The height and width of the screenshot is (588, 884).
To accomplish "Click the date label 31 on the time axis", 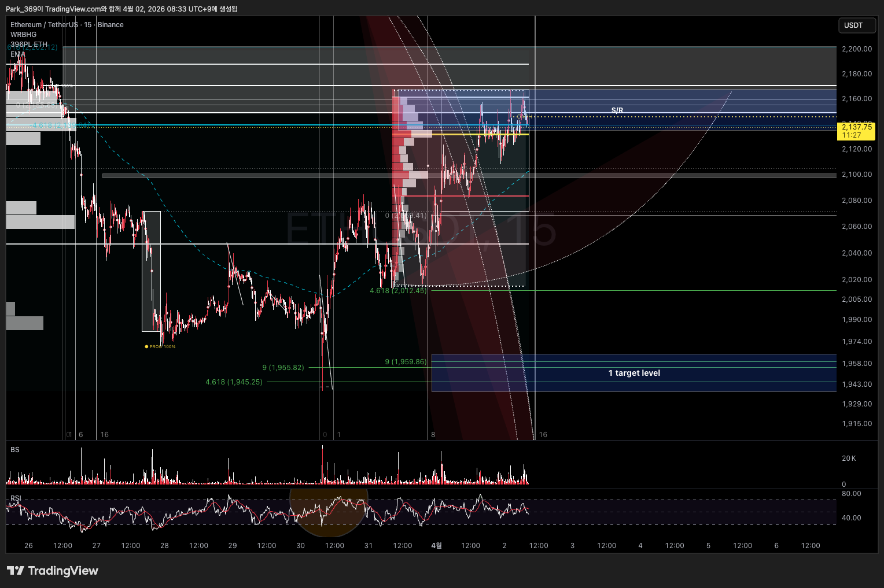I will pos(369,546).
